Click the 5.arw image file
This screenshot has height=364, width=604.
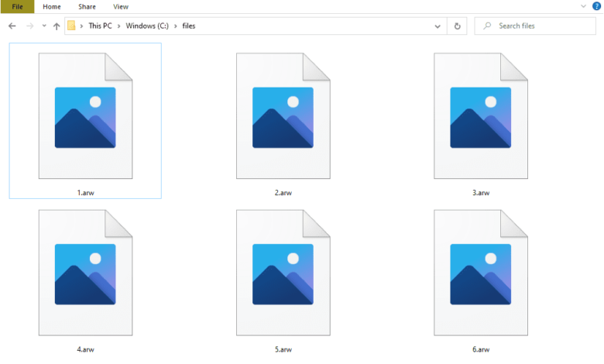coord(283,273)
